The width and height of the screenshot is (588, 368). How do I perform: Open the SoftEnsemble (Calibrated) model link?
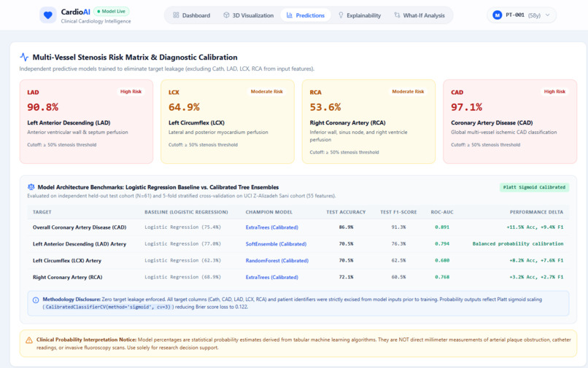click(276, 243)
